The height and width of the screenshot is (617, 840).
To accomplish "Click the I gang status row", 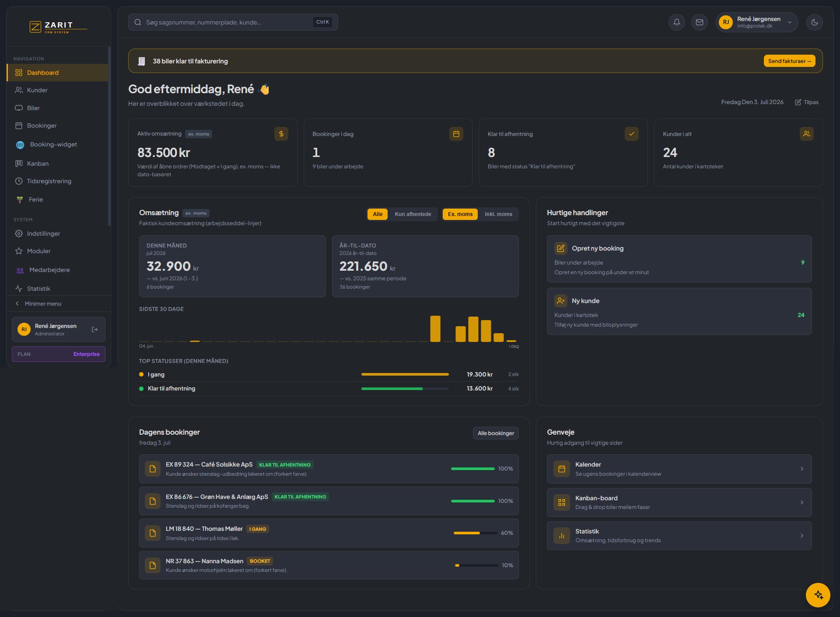I will [329, 374].
